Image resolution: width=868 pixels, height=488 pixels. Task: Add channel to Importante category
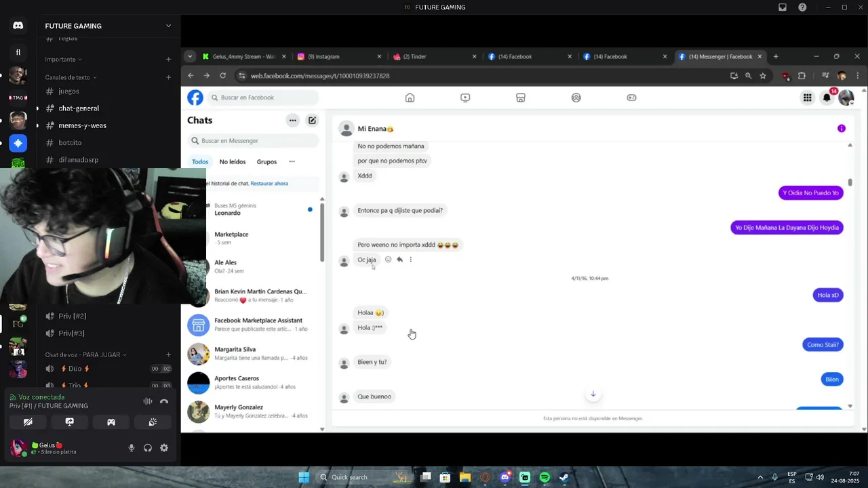(169, 60)
